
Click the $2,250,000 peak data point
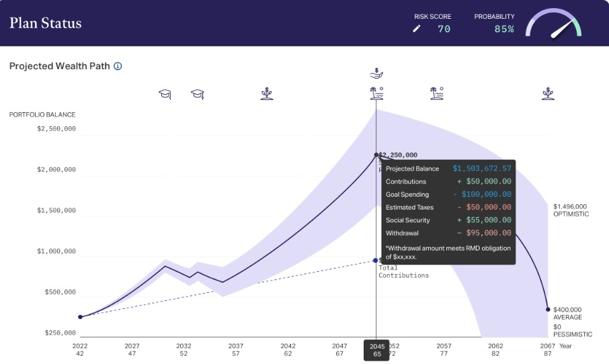(x=376, y=154)
